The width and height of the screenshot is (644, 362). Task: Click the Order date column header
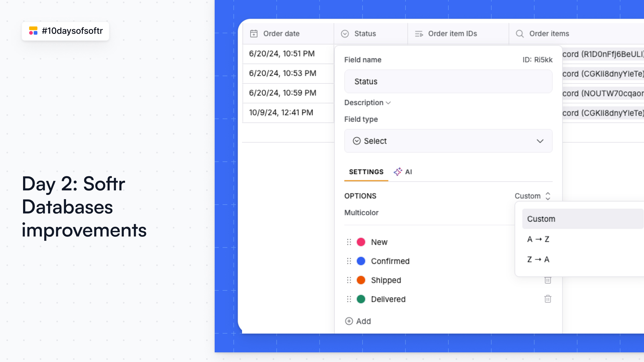pyautogui.click(x=288, y=34)
